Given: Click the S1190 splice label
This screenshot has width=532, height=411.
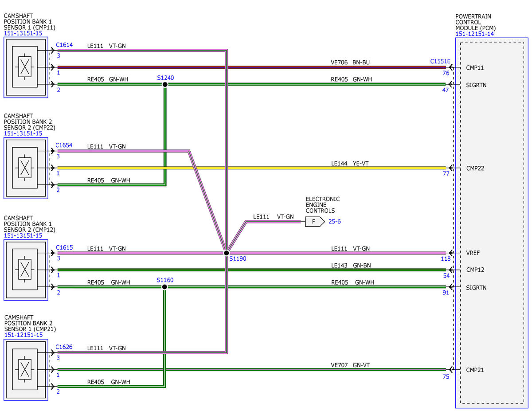Looking at the screenshot, I should (x=238, y=259).
